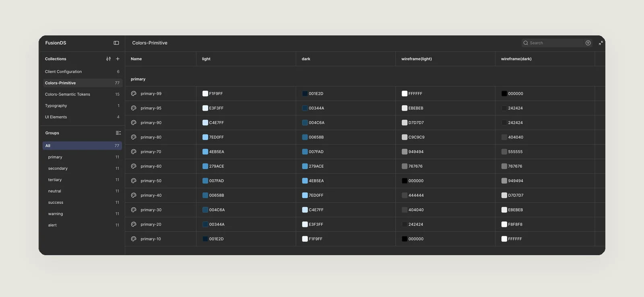Click the palette icon for primary-10
The image size is (644, 297).
[x=134, y=239]
